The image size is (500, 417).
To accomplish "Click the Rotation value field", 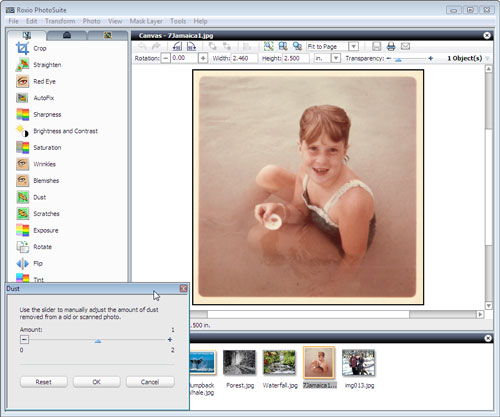I will [x=184, y=58].
